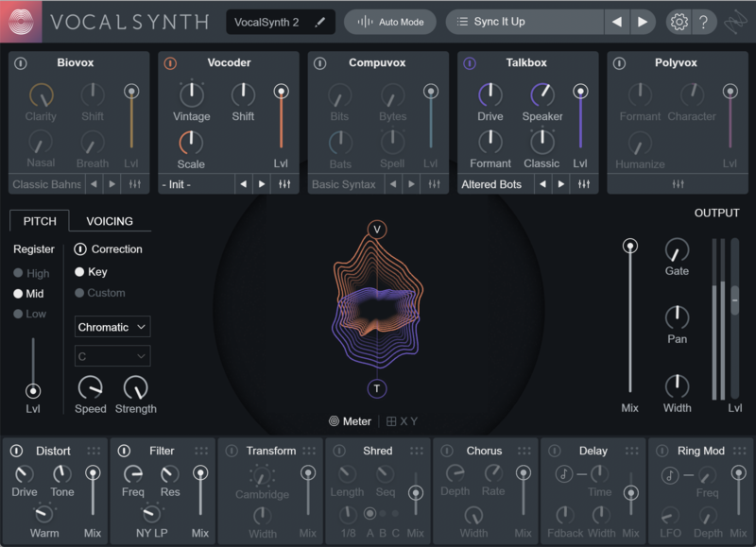Grab the Ring Mod module drag handle dots
756x547 pixels.
point(739,451)
